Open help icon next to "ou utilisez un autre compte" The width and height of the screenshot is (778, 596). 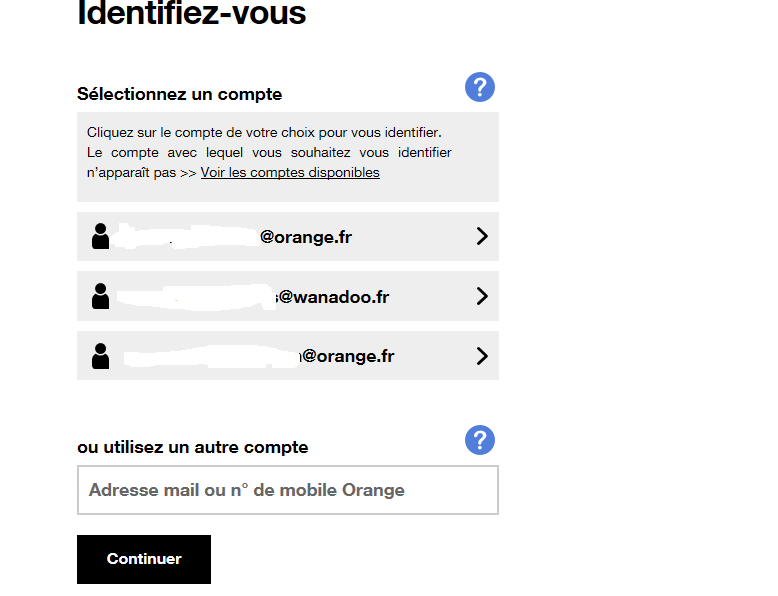480,440
